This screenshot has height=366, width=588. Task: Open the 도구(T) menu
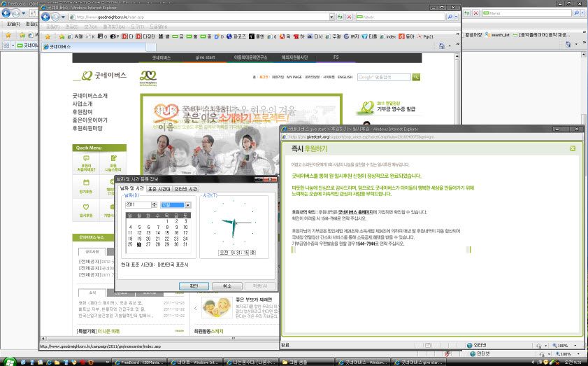pos(137,27)
